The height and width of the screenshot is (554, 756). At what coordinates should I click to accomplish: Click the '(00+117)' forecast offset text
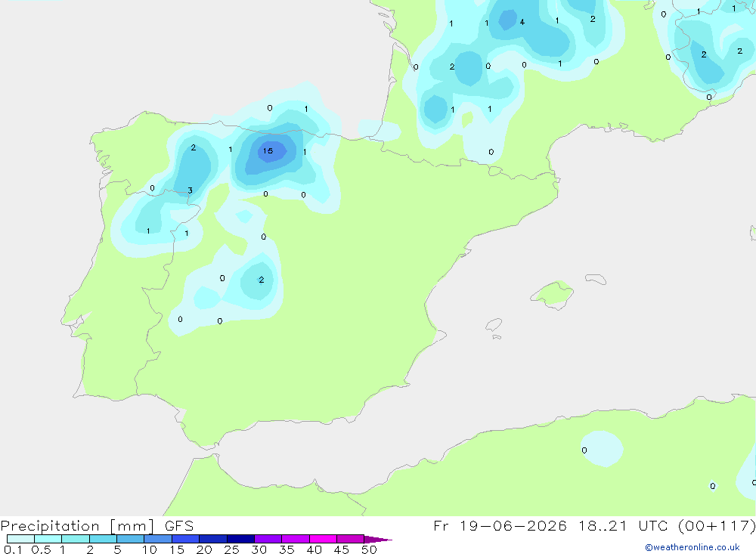point(717,525)
